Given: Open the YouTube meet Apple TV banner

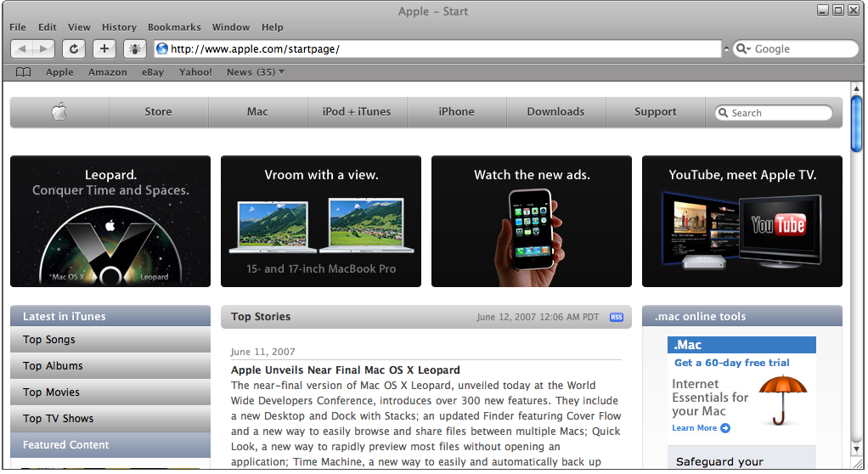Looking at the screenshot, I should coord(741,221).
